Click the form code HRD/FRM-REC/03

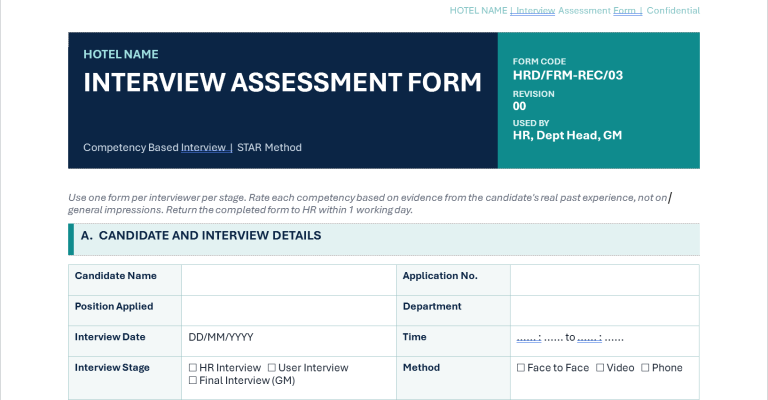568,75
